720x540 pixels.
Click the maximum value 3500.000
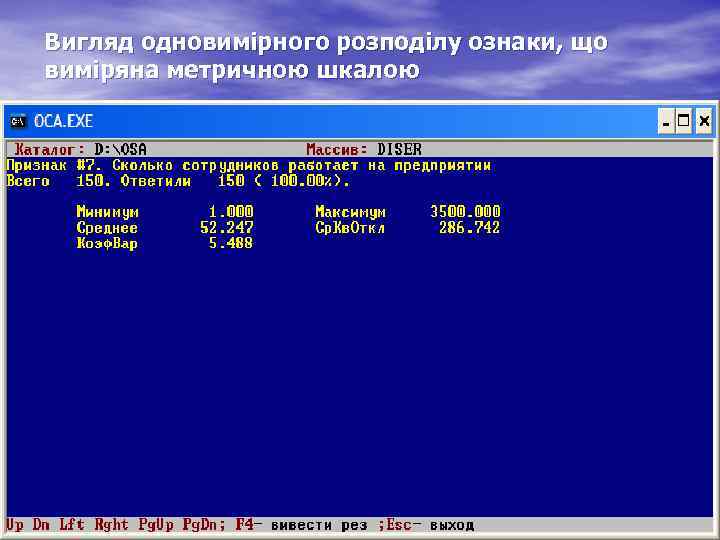tap(465, 212)
